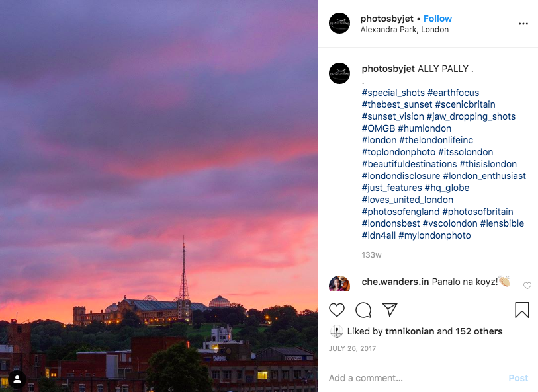Like the che.wanders.in comment
The width and height of the screenshot is (538, 392).
pyautogui.click(x=527, y=286)
